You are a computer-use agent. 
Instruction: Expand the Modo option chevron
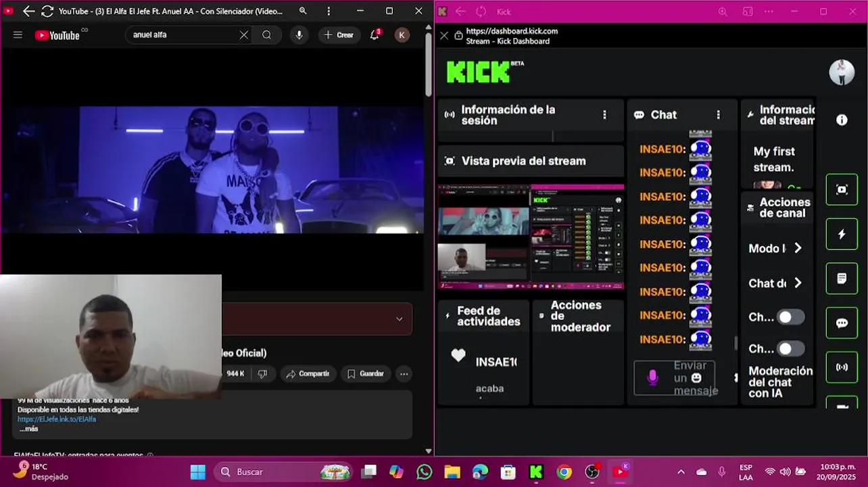pyautogui.click(x=798, y=248)
